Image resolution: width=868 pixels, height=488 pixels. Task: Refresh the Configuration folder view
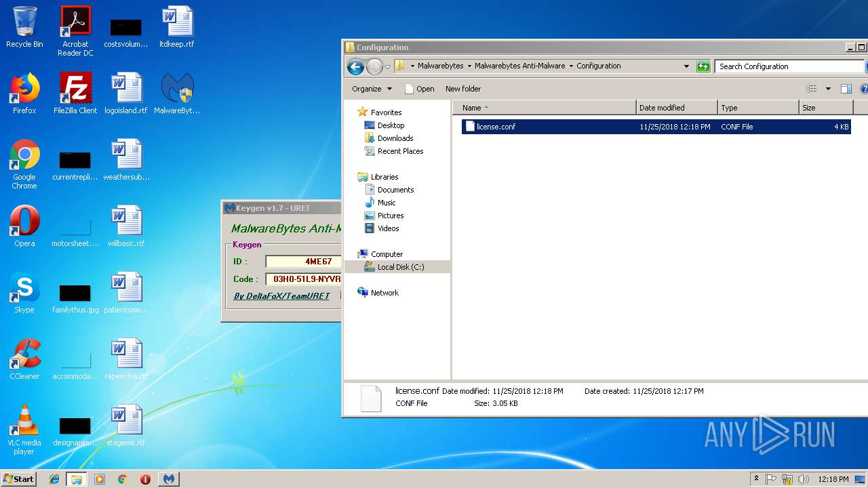pyautogui.click(x=703, y=66)
